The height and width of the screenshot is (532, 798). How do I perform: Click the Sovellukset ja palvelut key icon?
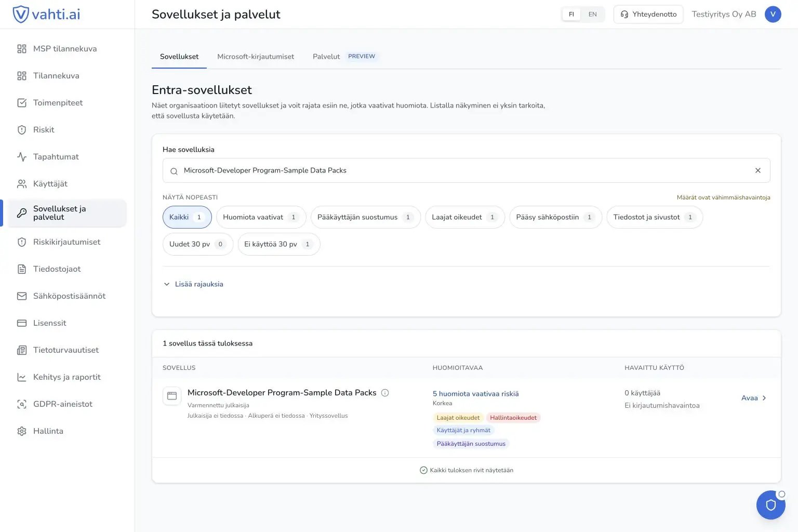22,213
